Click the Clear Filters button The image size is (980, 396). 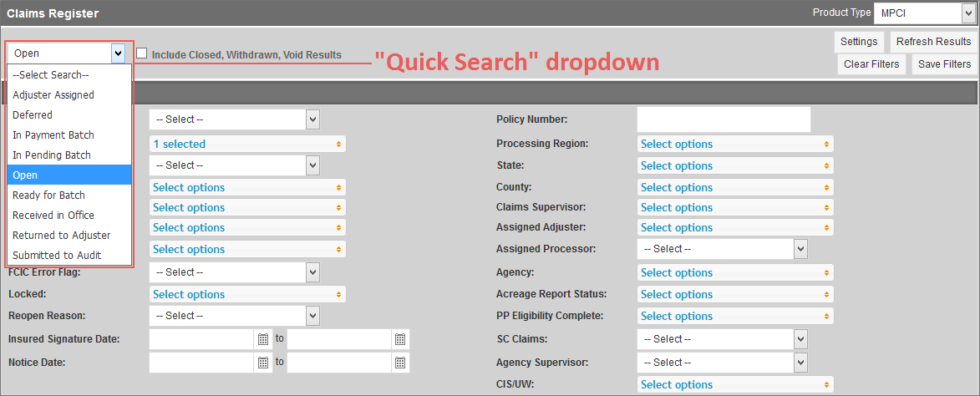pos(871,64)
